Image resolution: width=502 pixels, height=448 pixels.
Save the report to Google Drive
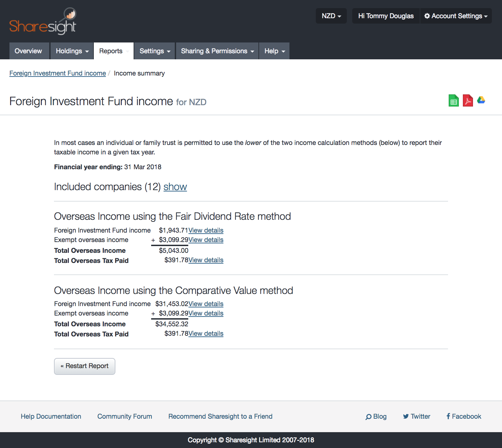coord(481,100)
